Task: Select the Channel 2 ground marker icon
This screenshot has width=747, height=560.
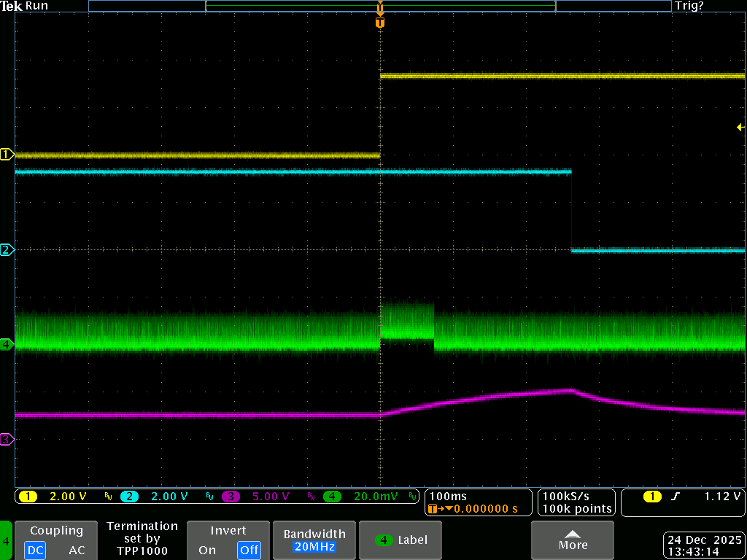Action: (6, 249)
